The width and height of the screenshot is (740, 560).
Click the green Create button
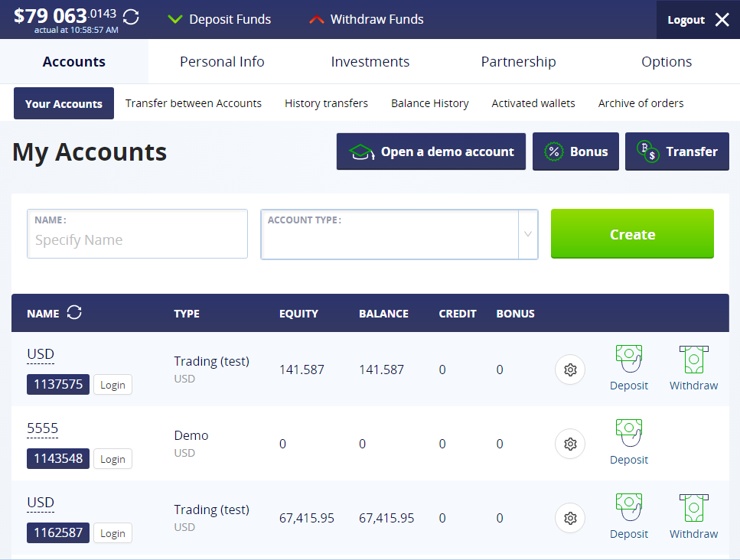point(632,234)
